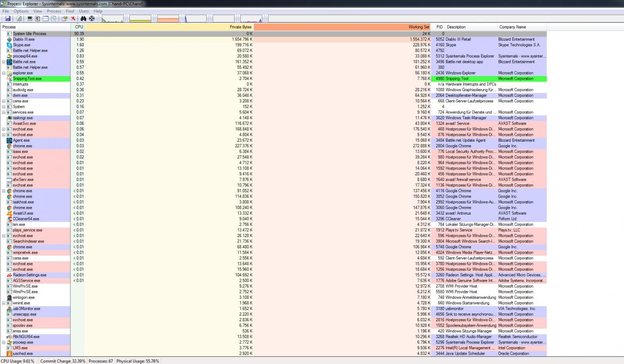This screenshot has width=624, height=364.
Task: Click 'Commit Charge: 32.39%' in status bar
Action: coord(63,361)
